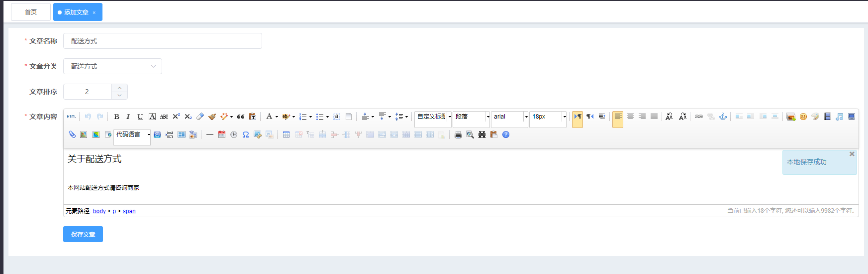Expand the arial font family dropdown

[526, 117]
